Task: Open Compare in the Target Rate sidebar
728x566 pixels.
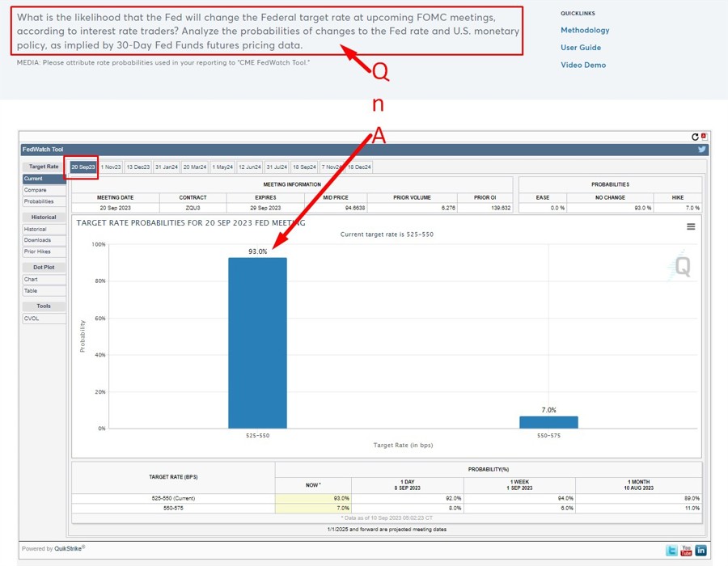Action: coord(36,190)
